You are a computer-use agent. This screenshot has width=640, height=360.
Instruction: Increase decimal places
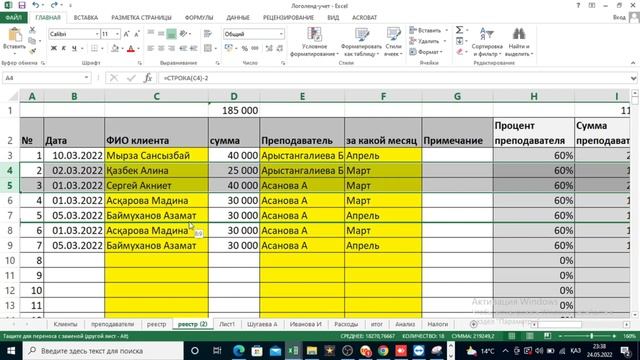[269, 49]
